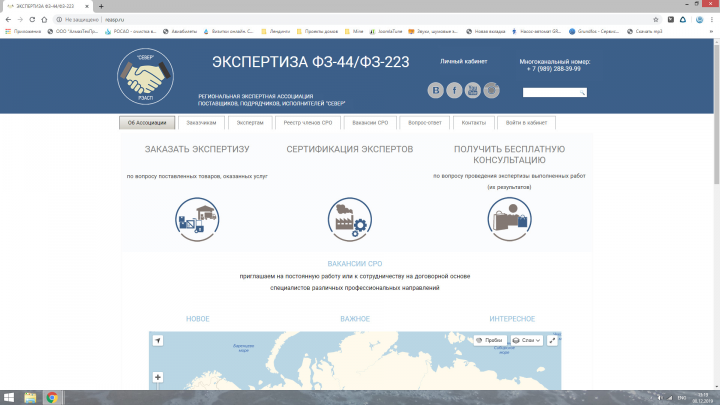The height and width of the screenshot is (405, 720).
Task: Open the Лендинги bookmarks folder
Action: click(276, 31)
